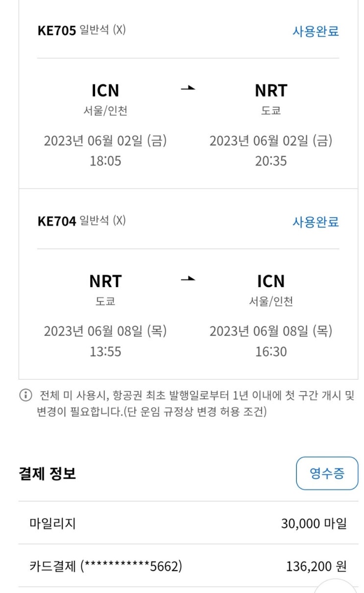Click the 136,200 원 payment amount
The width and height of the screenshot is (364, 593).
tap(316, 567)
